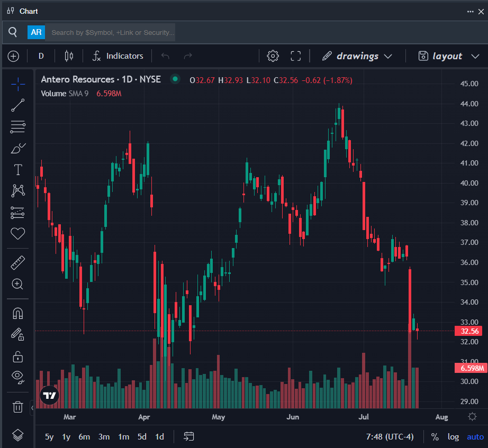The image size is (488, 448).
Task: Select the 3m time range
Action: (x=104, y=437)
